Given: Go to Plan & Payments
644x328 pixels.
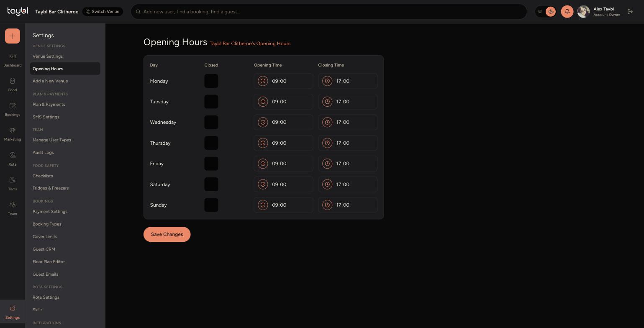Looking at the screenshot, I should 49,105.
